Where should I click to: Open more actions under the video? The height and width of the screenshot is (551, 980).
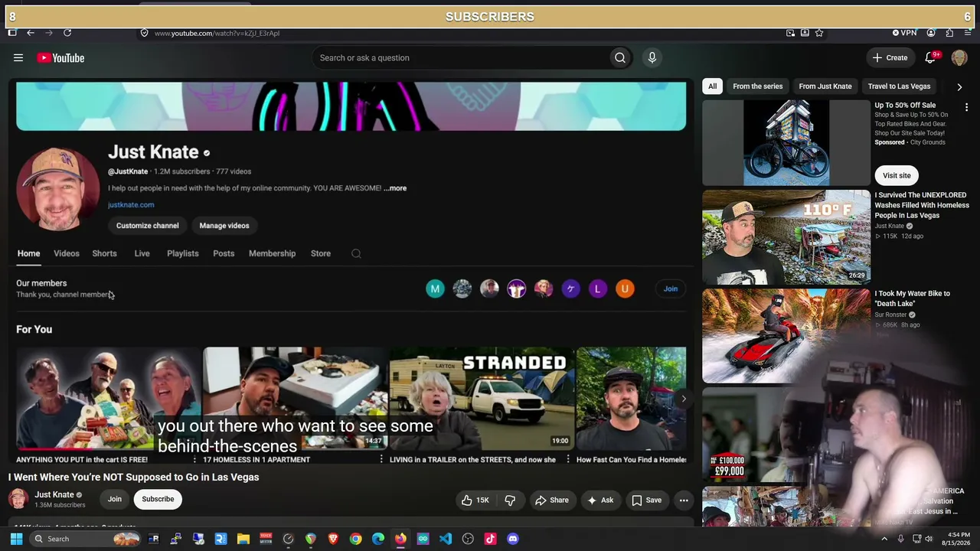[684, 500]
